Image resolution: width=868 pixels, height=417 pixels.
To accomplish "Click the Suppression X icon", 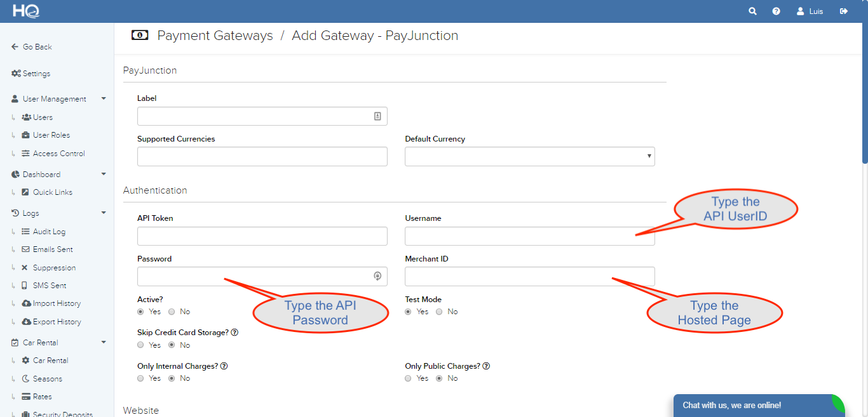I will [24, 268].
